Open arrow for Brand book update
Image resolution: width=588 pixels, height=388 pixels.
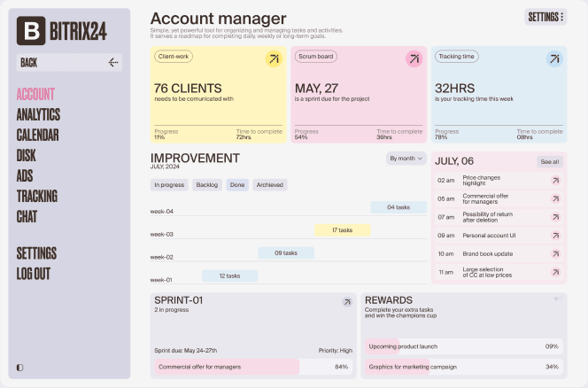tap(556, 253)
